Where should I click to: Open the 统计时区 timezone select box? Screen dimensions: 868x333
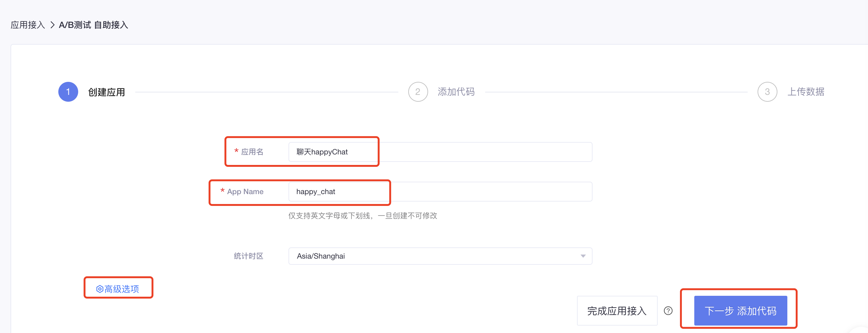440,256
